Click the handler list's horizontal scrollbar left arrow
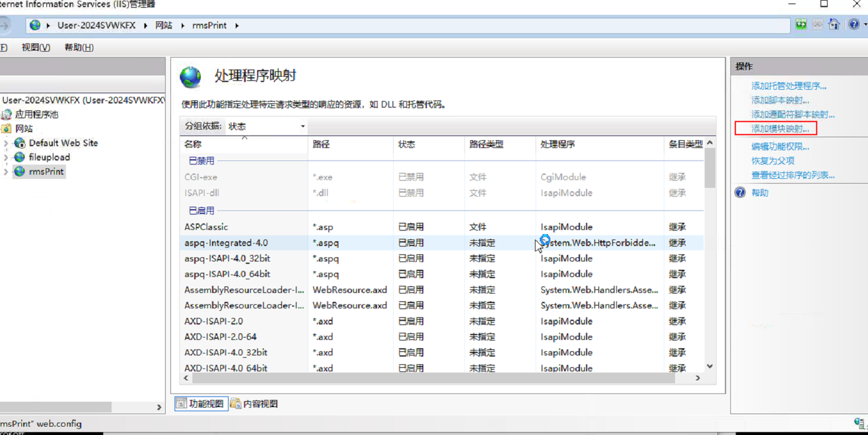This screenshot has width=868, height=435. [186, 378]
